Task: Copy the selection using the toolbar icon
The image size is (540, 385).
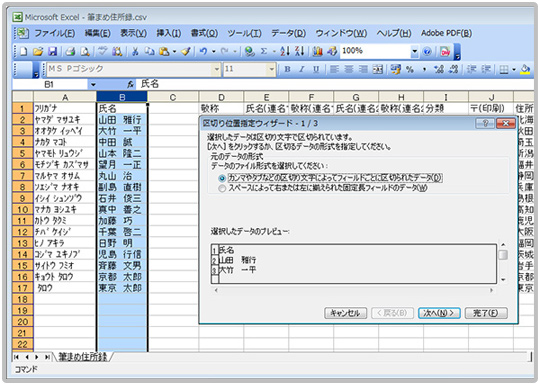Action: (x=149, y=52)
